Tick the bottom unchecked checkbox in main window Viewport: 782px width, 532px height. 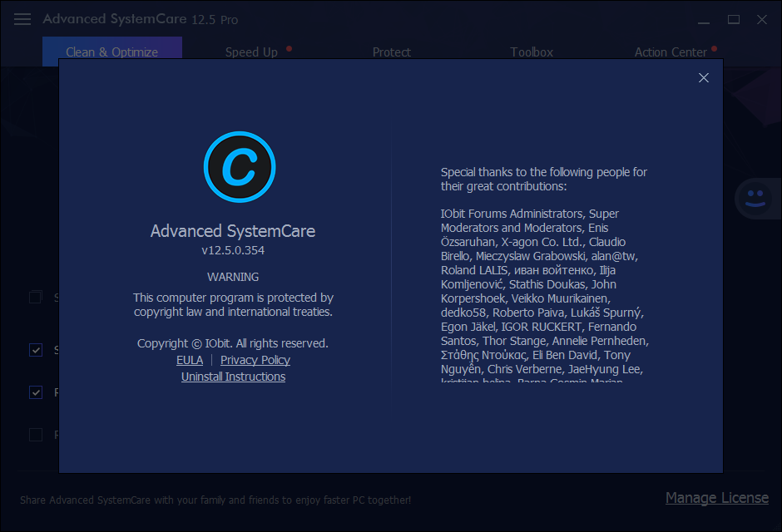coord(36,435)
